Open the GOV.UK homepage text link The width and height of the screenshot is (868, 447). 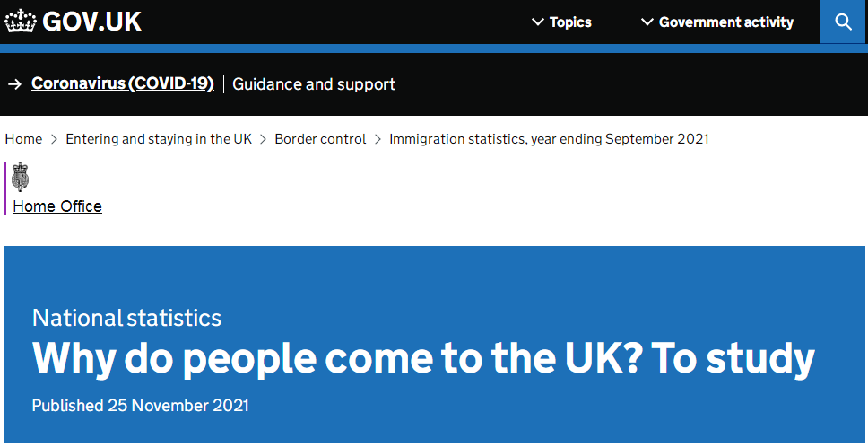[x=91, y=22]
